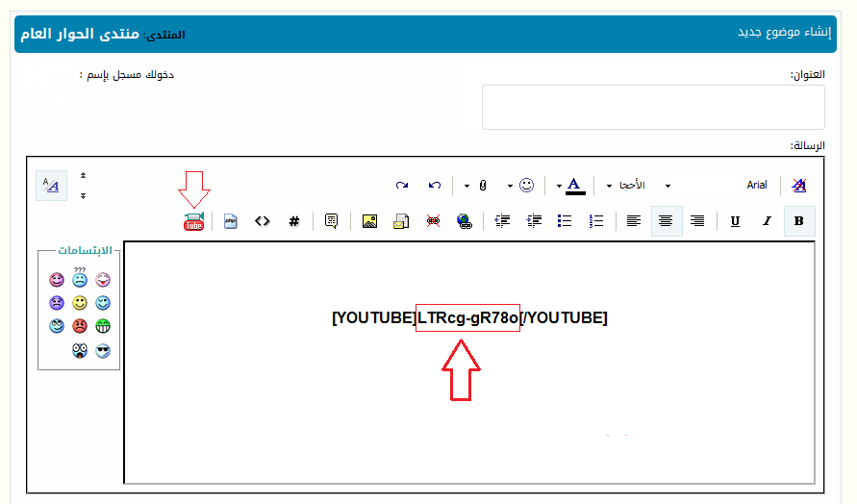Increase indent icon with right-pointing arrow
Image resolution: width=857 pixels, height=504 pixels.
534,221
